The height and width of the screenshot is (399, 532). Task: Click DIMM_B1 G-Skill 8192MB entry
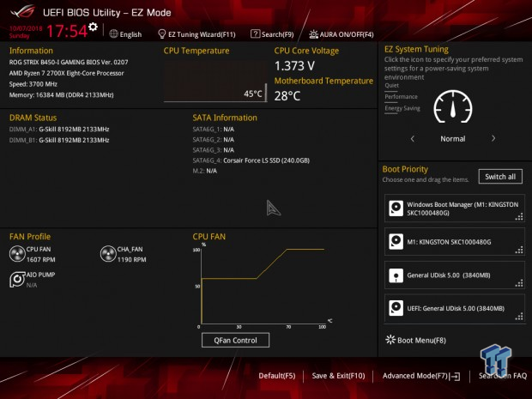59,140
